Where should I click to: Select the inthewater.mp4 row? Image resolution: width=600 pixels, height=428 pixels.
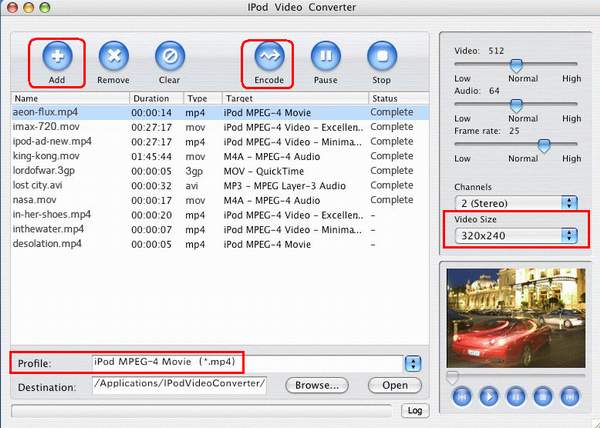click(220, 229)
